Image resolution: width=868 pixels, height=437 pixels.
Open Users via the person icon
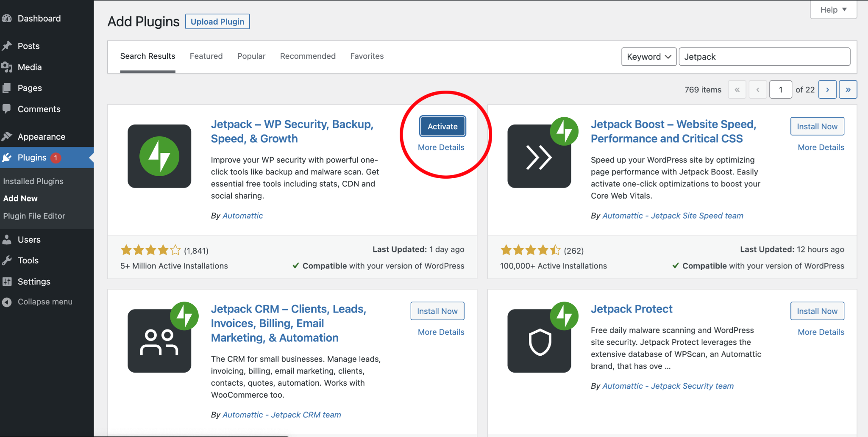[8, 239]
